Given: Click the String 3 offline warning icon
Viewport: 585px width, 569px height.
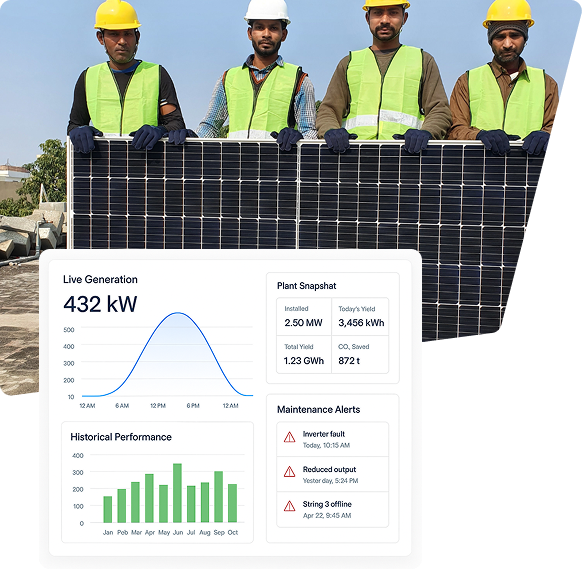Looking at the screenshot, I should pos(290,506).
